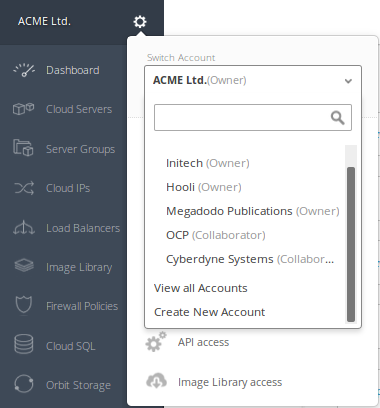Click the Load Balancers icon
Image resolution: width=380 pixels, height=408 pixels.
(24, 227)
